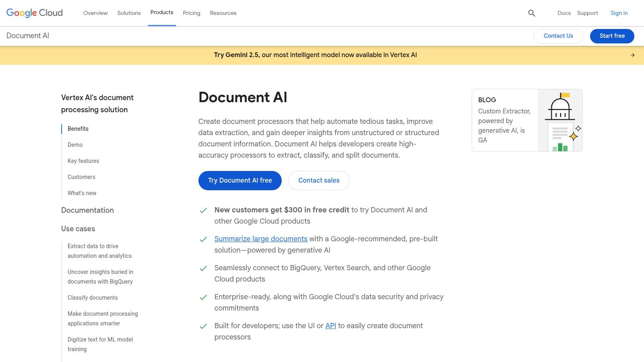
Task: Switch to the Products tab
Action: (162, 12)
